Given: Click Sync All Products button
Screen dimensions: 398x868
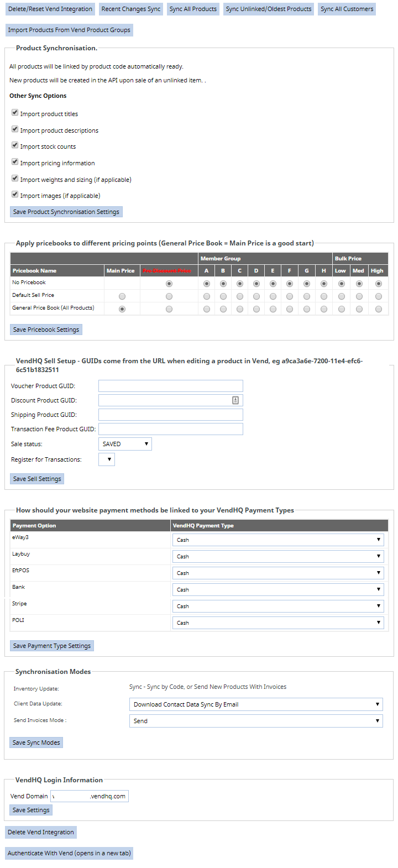Looking at the screenshot, I should point(193,9).
